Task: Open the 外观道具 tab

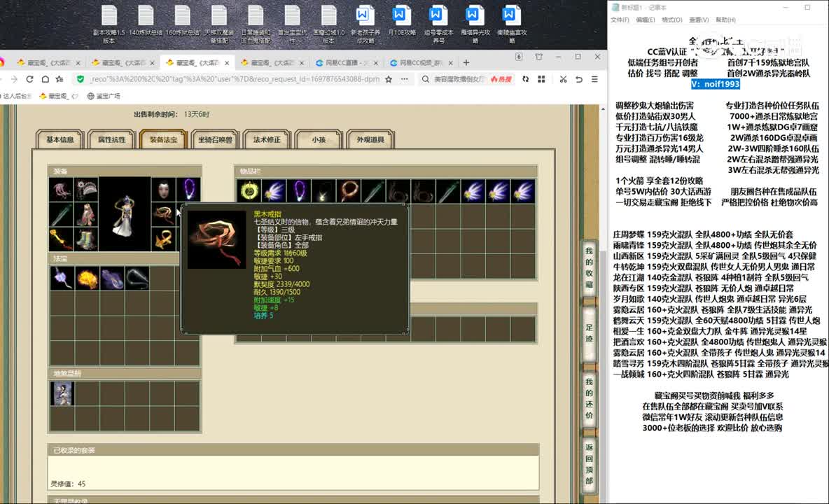Action: [x=370, y=139]
